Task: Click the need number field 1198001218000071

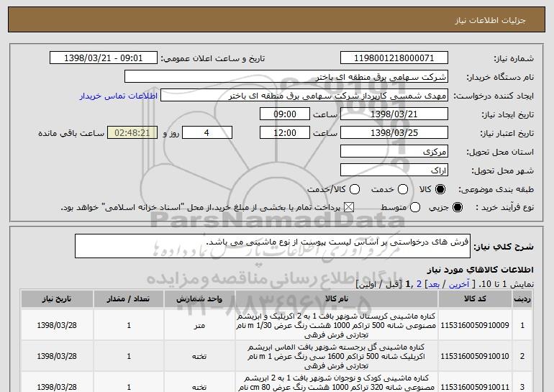Action: click(394, 58)
